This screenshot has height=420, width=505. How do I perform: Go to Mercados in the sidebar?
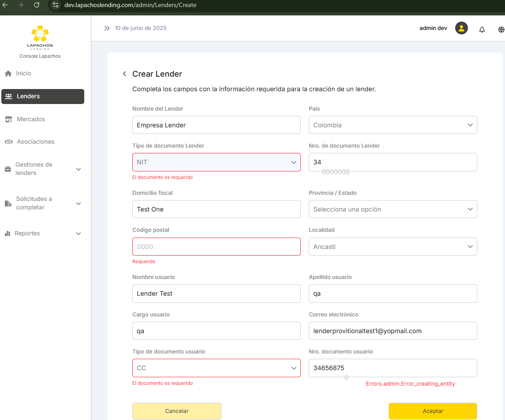[x=31, y=119]
